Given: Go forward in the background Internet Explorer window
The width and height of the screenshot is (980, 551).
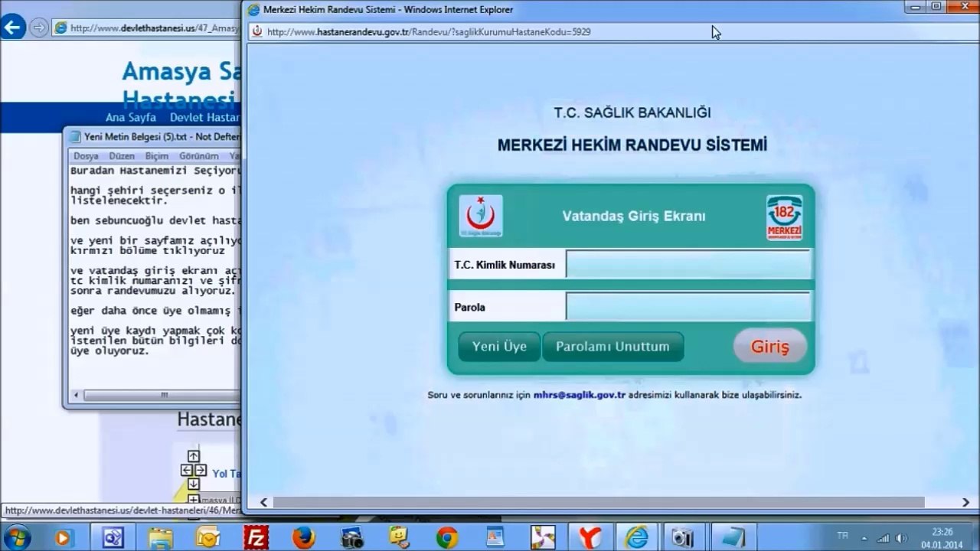Looking at the screenshot, I should click(x=38, y=28).
